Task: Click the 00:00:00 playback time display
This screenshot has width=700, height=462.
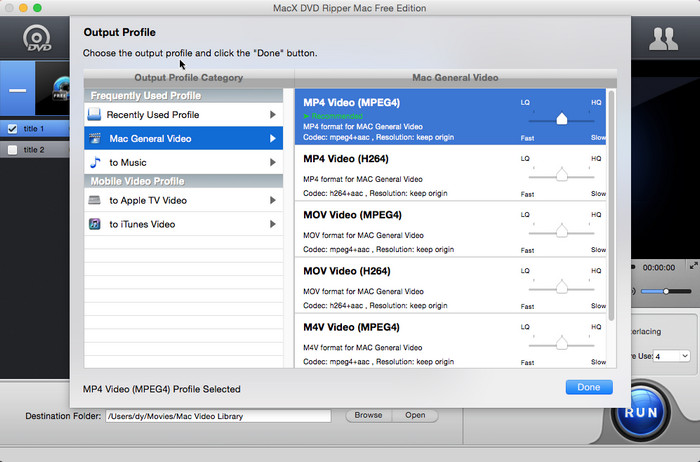Action: tap(658, 267)
